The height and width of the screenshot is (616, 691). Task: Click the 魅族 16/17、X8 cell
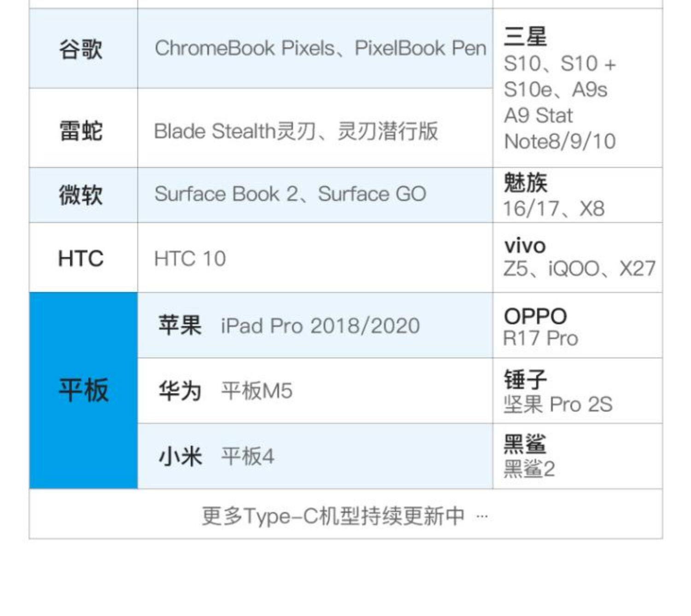coord(578,195)
